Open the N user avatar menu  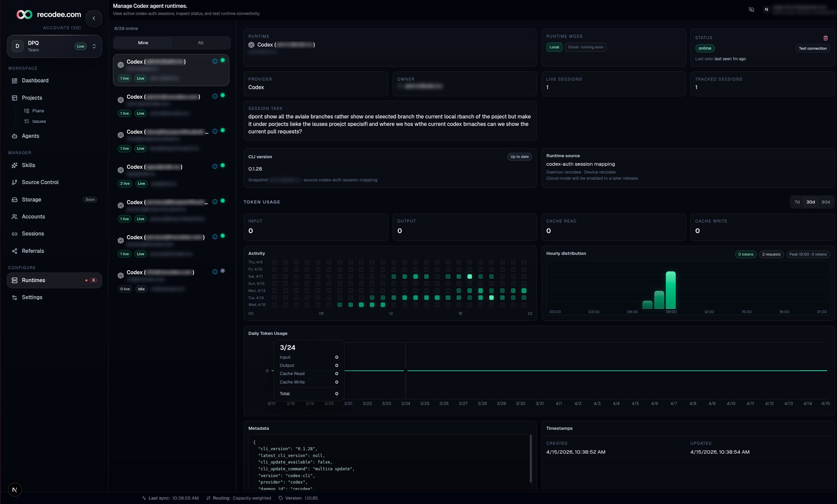(766, 10)
